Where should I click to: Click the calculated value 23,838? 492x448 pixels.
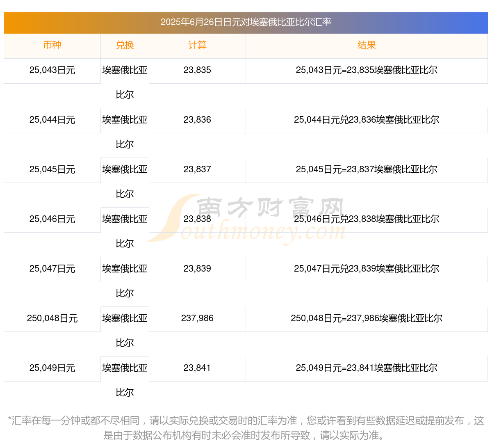tap(197, 219)
